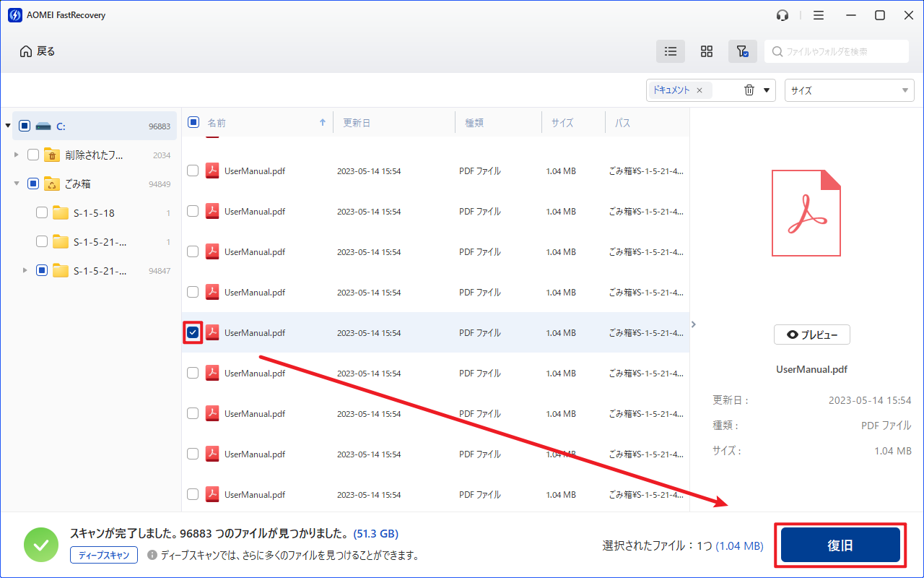Remove the ドキュメント filter tag
Screen dimensions: 924x578
pos(699,90)
